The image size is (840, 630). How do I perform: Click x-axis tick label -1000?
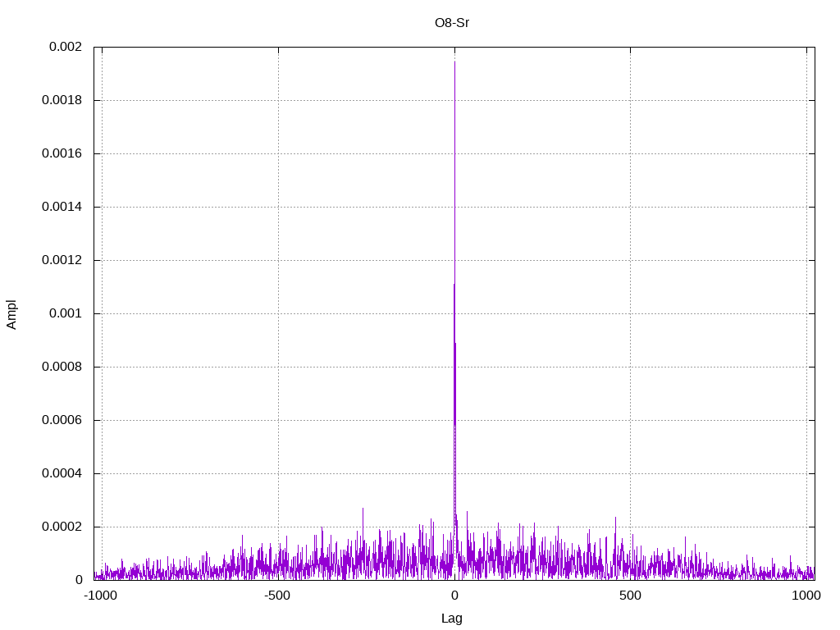point(100,596)
